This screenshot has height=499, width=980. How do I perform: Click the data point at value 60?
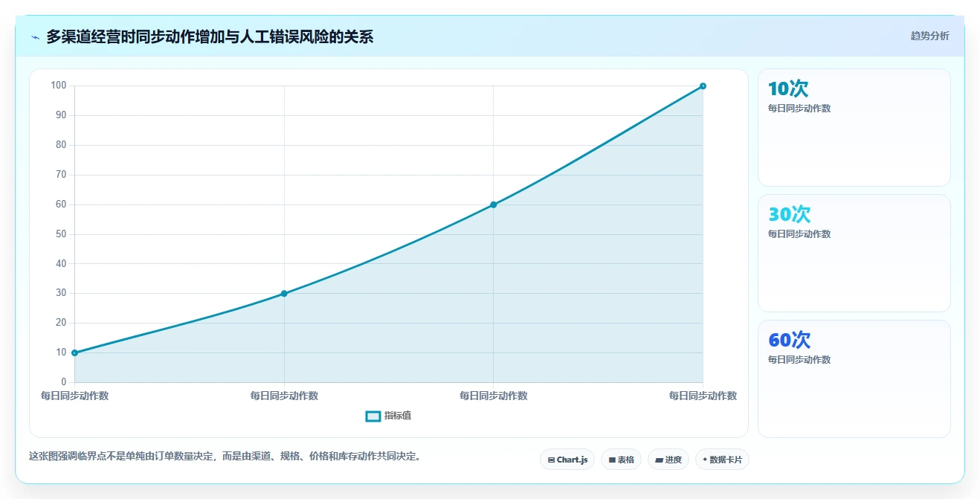coord(494,205)
